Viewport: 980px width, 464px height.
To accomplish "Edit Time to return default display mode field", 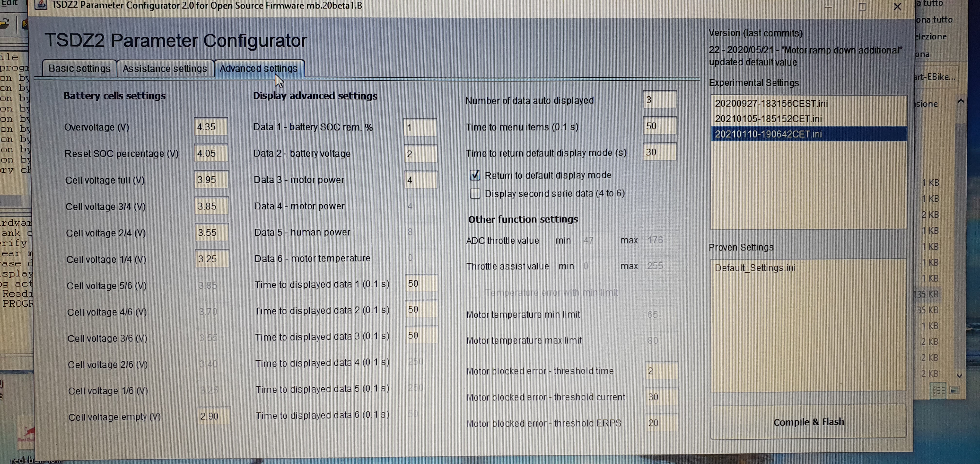I will pyautogui.click(x=660, y=152).
